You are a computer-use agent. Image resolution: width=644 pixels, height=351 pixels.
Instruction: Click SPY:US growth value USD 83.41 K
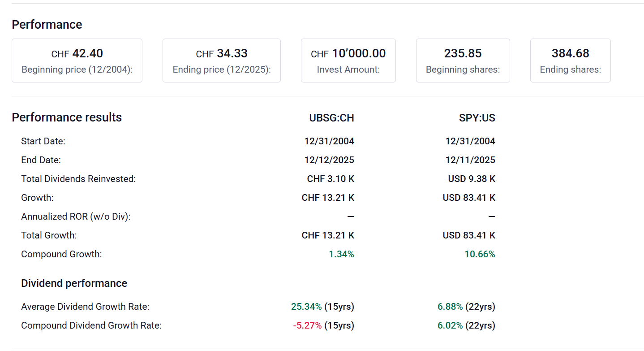point(469,198)
